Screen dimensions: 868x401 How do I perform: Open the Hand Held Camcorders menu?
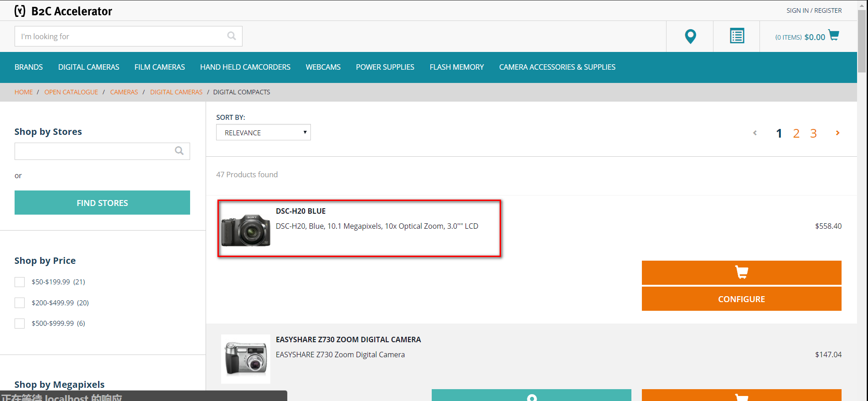(245, 67)
